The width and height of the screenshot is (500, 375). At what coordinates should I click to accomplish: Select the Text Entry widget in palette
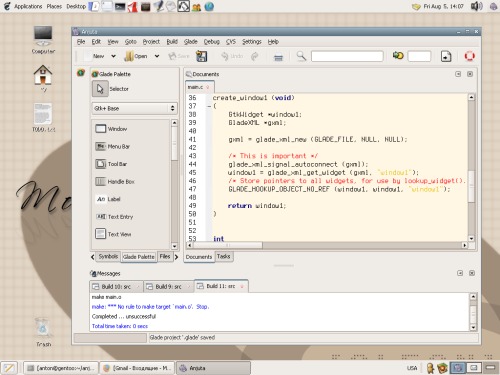[x=114, y=217]
